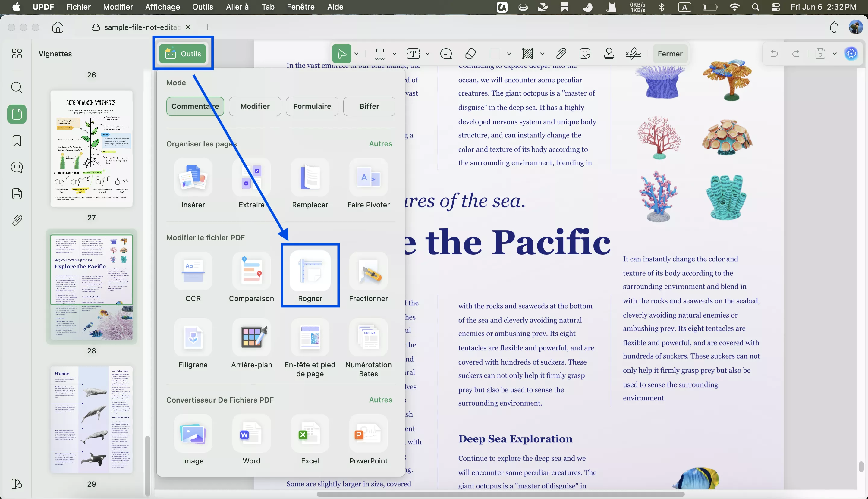The width and height of the screenshot is (868, 499).
Task: Select the text box tool
Action: (413, 54)
